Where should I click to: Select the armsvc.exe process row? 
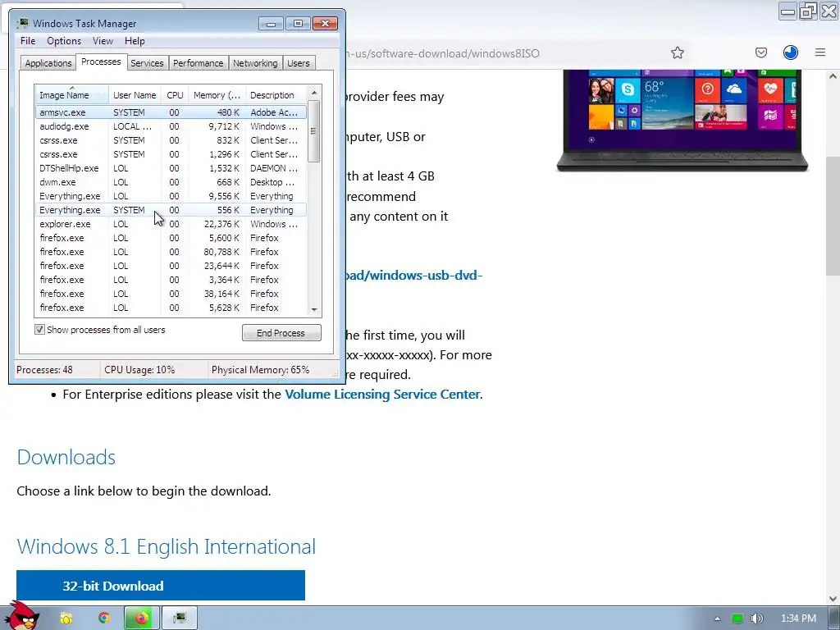click(171, 112)
